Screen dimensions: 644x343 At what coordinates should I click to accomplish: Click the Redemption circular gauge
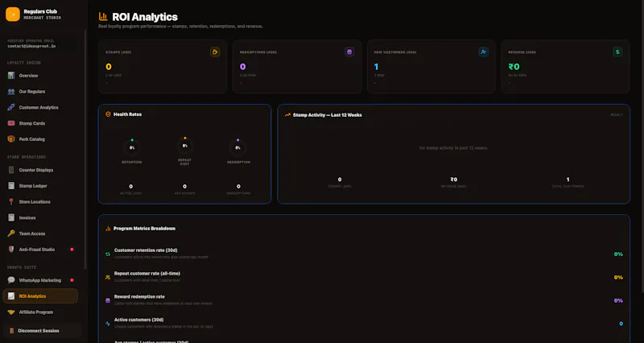point(237,148)
